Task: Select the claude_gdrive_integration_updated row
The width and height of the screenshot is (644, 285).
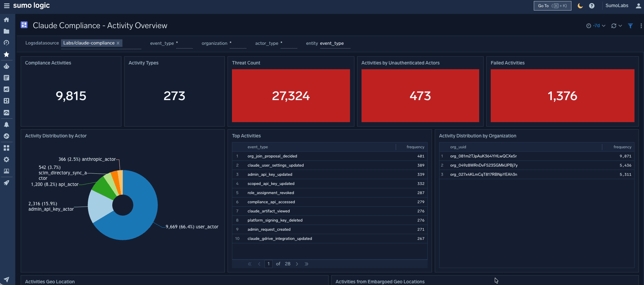Action: 330,239
